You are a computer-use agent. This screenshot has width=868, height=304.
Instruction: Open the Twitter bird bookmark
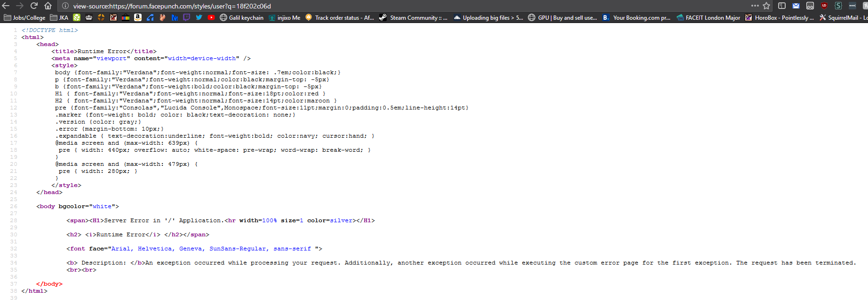pyautogui.click(x=199, y=17)
